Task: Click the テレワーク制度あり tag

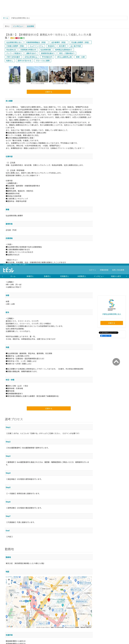Action: click(x=14, y=53)
